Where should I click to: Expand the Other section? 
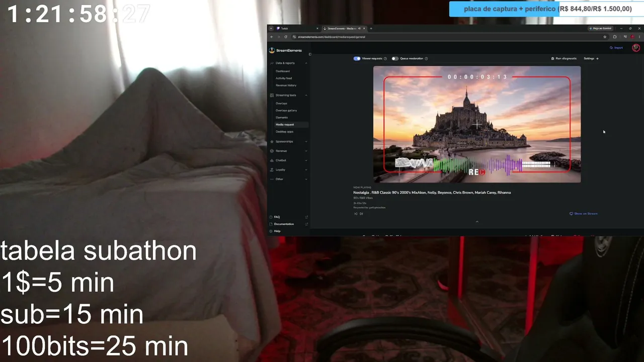306,179
